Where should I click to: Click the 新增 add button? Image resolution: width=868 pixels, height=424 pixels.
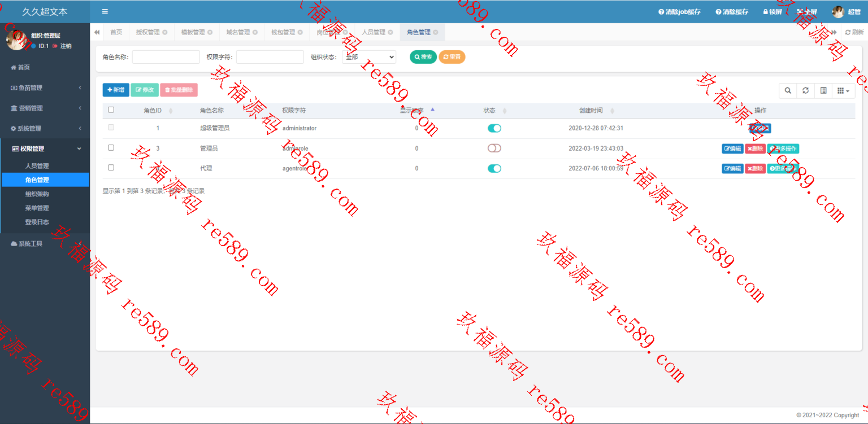click(x=116, y=90)
